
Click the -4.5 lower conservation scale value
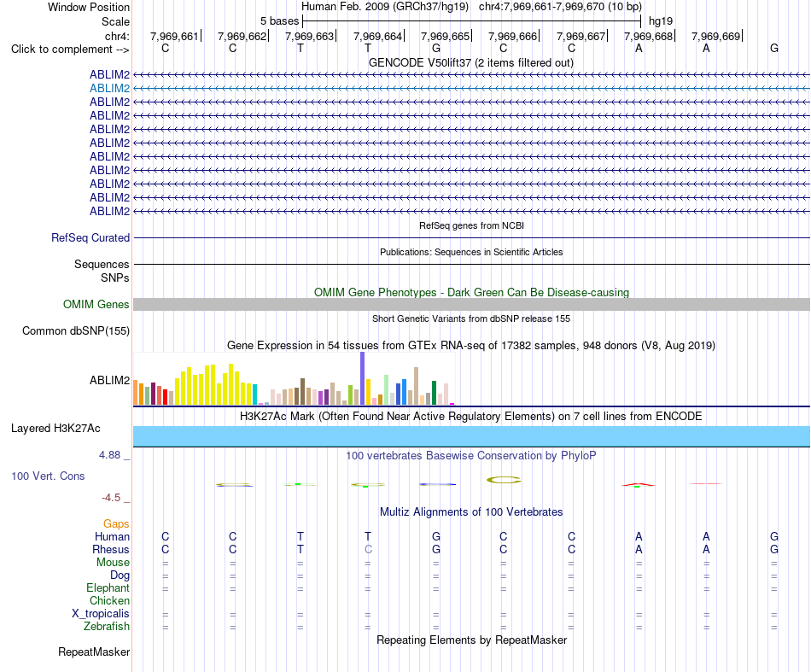pyautogui.click(x=111, y=498)
